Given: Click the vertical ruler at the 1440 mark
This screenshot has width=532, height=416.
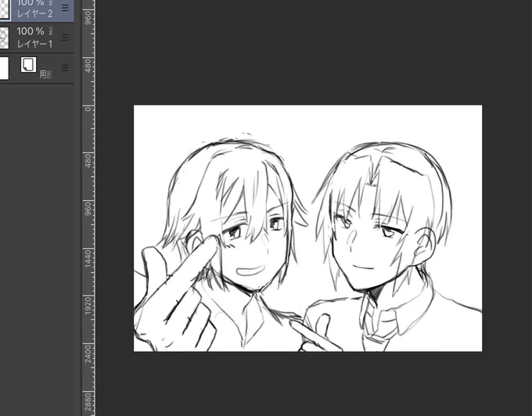Looking at the screenshot, I should (x=88, y=258).
